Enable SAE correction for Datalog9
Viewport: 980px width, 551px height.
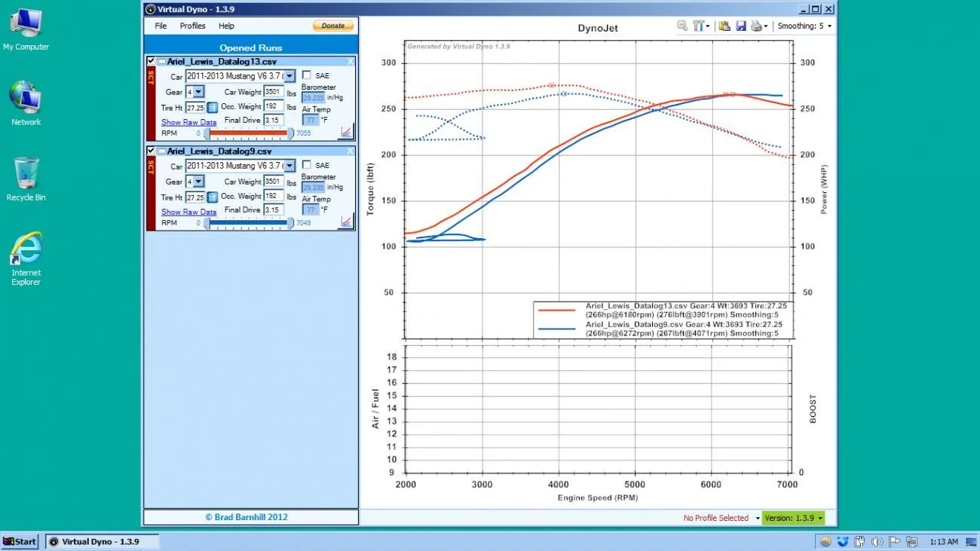click(x=307, y=164)
